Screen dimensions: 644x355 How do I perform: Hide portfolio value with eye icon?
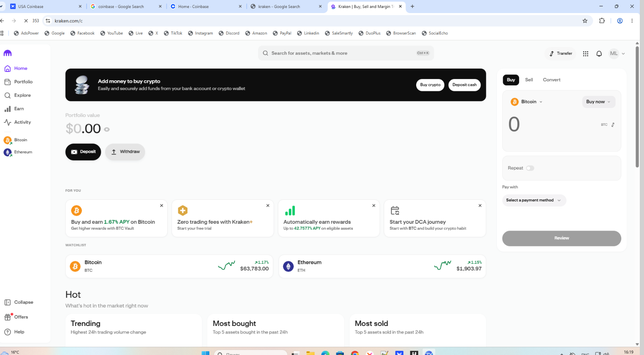[x=107, y=130]
